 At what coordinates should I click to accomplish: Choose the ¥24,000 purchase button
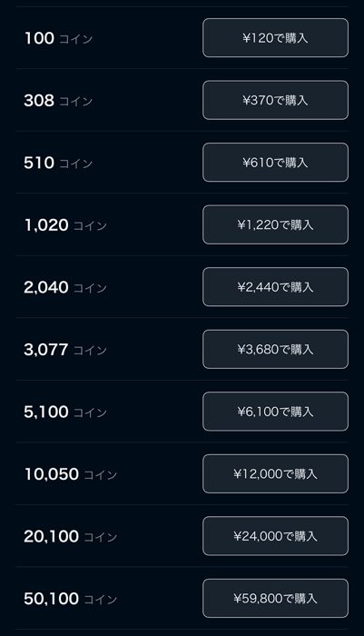pos(275,536)
